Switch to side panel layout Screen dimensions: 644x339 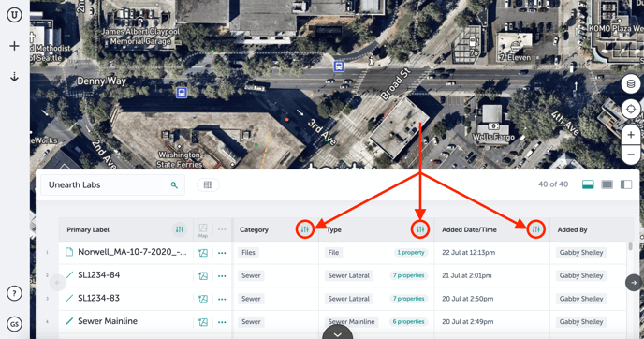click(x=626, y=184)
